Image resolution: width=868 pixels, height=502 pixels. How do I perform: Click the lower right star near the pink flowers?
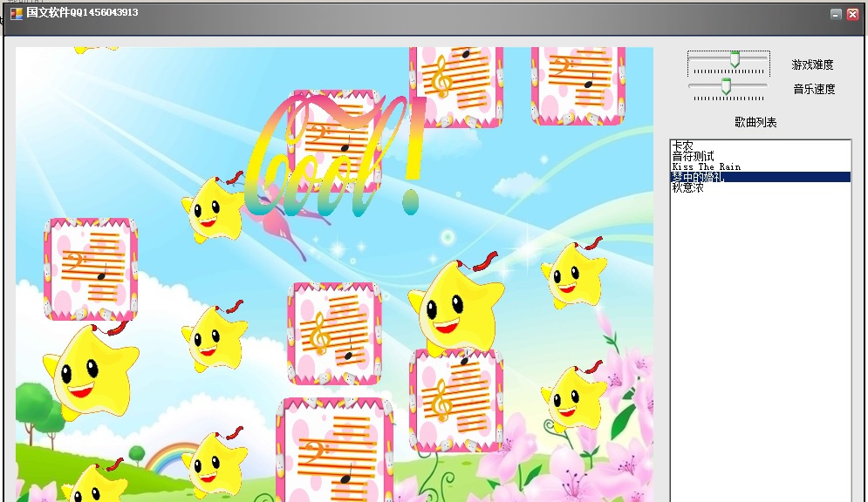tap(573, 397)
